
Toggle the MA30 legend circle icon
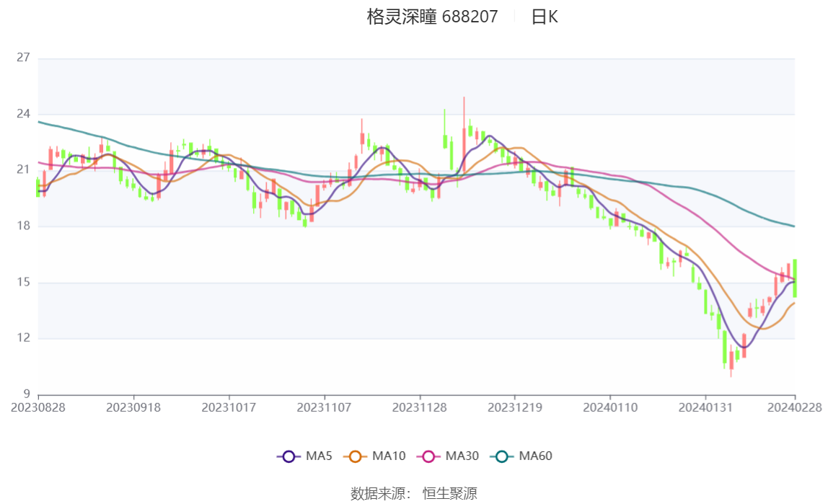tap(428, 456)
